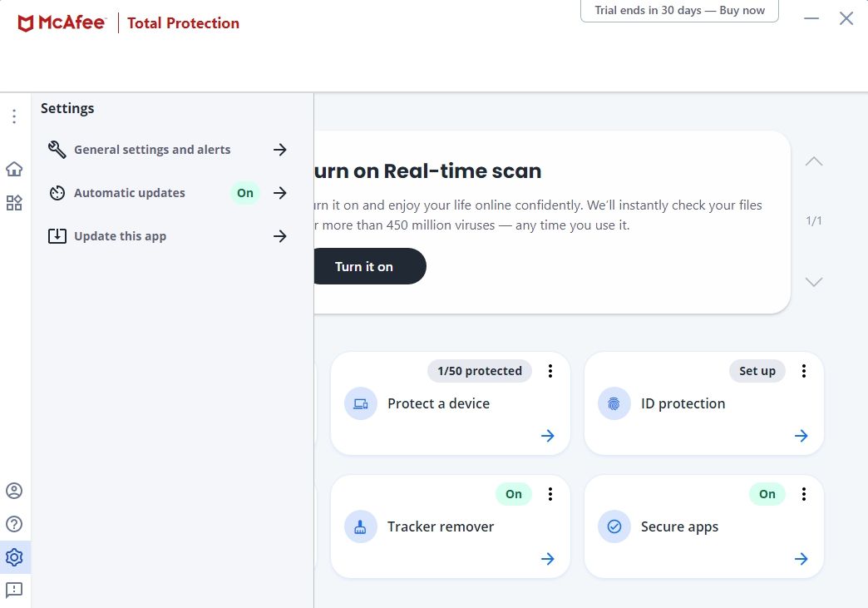
Task: Show next notification with down chevron
Action: [x=814, y=282]
